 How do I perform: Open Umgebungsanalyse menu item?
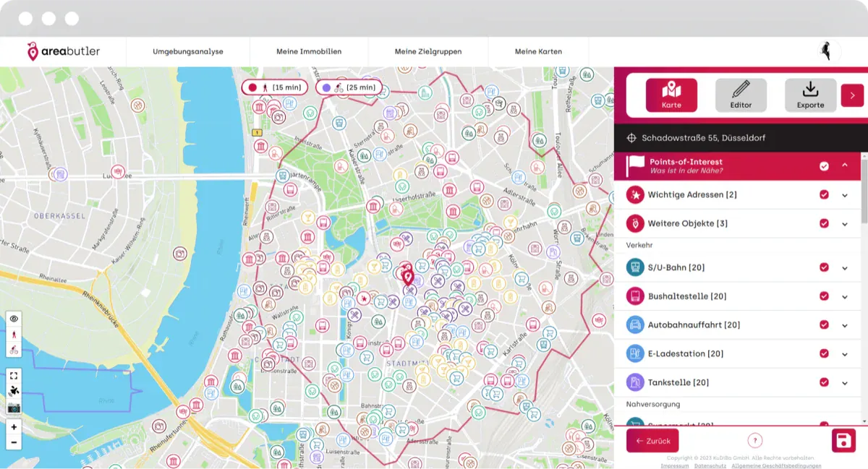coord(188,52)
